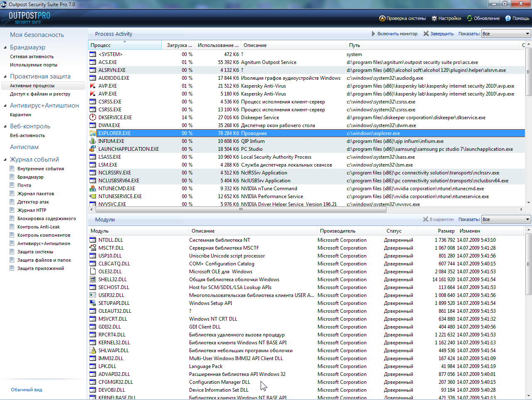Click the Блокировка содержимого log icon
532x400 pixels.
point(12,218)
